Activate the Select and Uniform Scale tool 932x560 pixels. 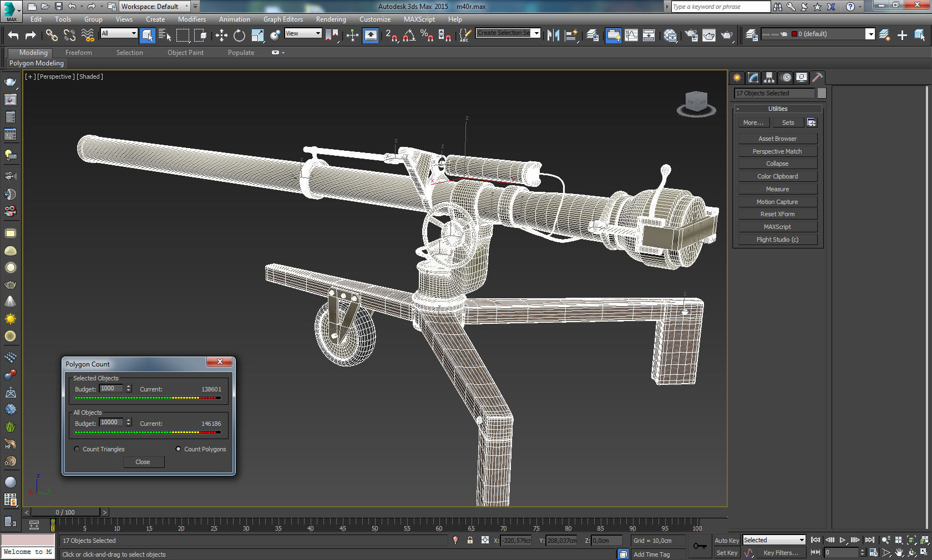(x=257, y=35)
